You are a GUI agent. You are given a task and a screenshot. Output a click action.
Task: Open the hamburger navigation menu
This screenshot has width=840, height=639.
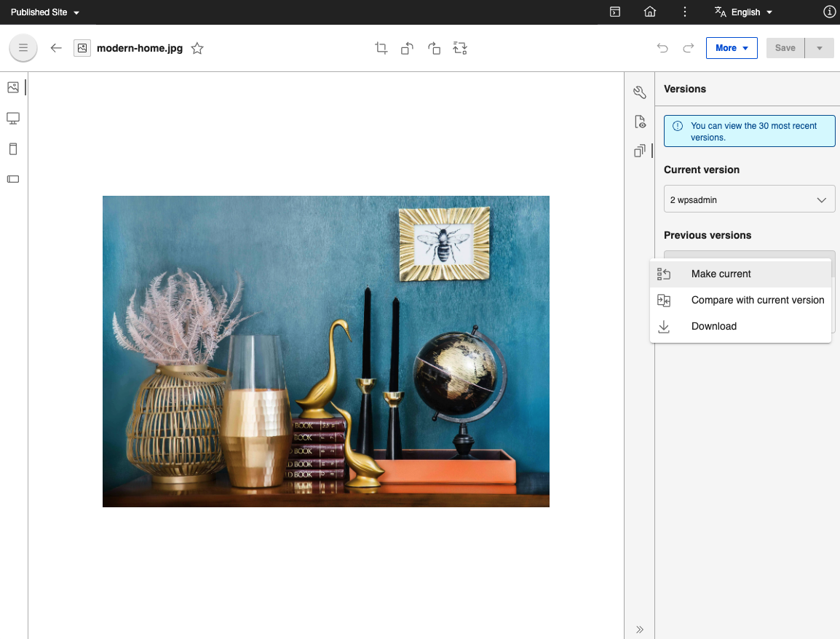(23, 48)
